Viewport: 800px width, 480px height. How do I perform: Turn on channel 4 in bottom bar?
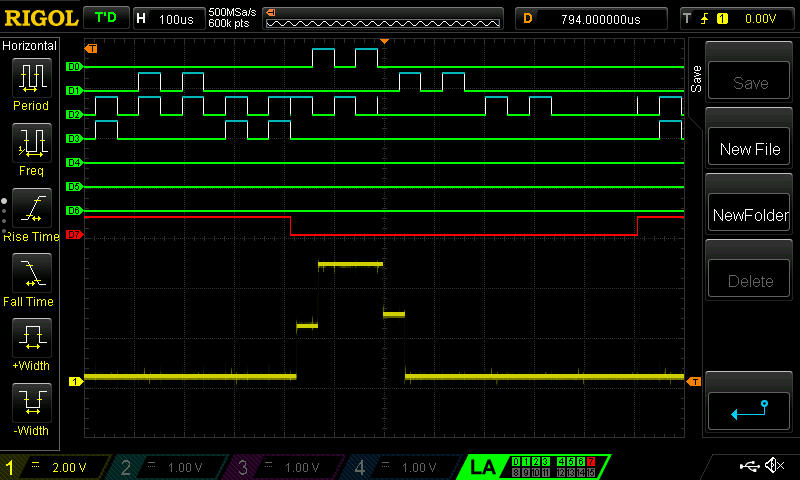pos(400,467)
